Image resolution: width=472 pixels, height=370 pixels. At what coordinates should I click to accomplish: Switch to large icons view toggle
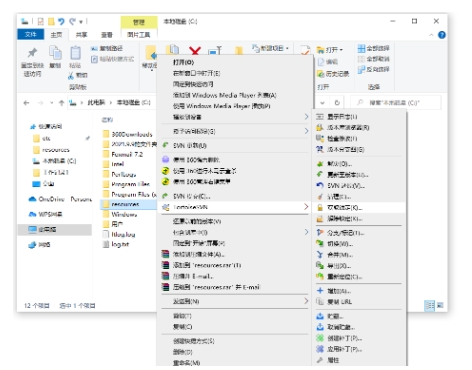point(440,305)
